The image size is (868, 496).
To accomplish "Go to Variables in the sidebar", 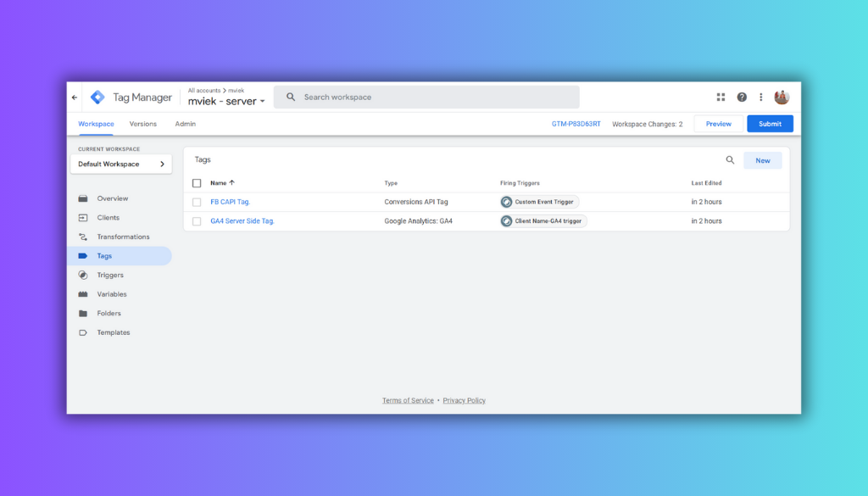I will (x=112, y=294).
